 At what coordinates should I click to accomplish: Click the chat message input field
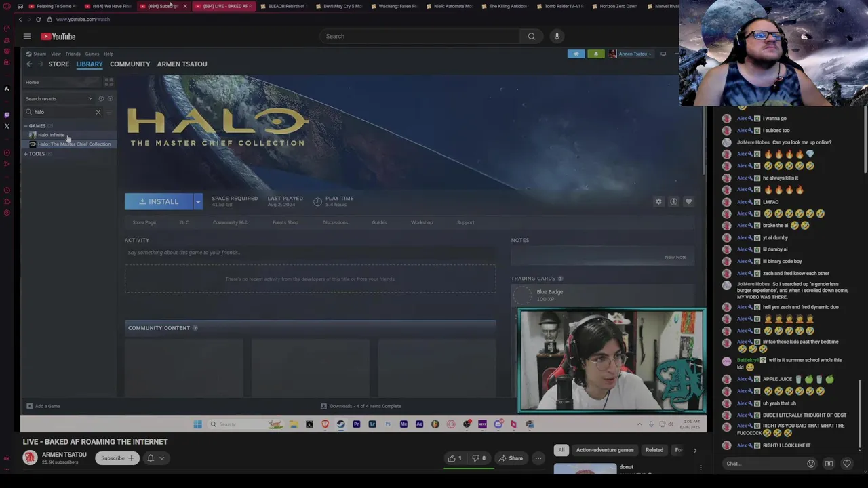pyautogui.click(x=763, y=464)
